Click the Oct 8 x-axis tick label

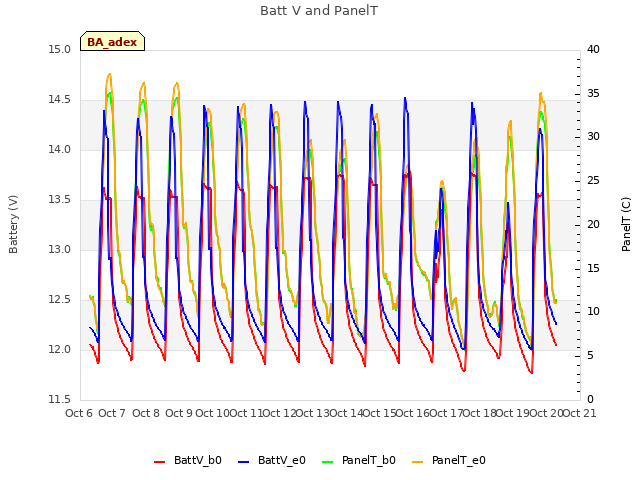pos(146,413)
